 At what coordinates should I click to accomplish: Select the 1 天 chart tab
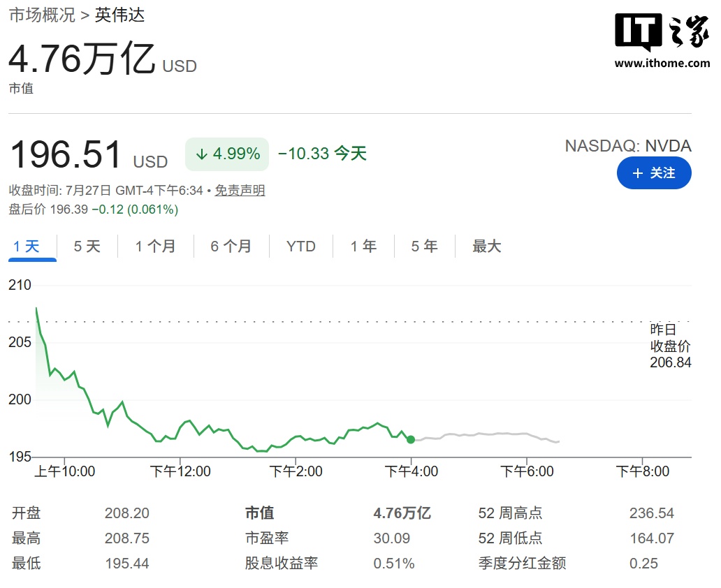(x=27, y=247)
